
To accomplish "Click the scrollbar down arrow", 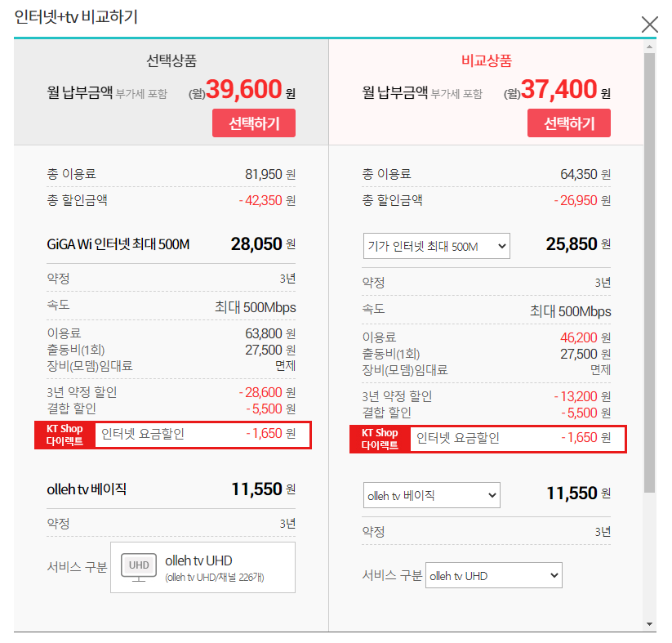I will [649, 623].
